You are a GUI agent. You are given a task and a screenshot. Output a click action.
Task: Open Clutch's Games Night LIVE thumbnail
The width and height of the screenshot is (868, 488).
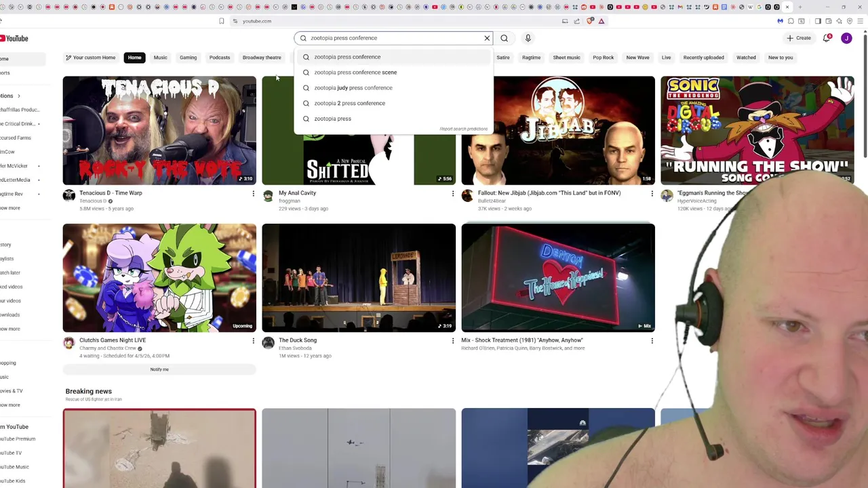point(159,278)
